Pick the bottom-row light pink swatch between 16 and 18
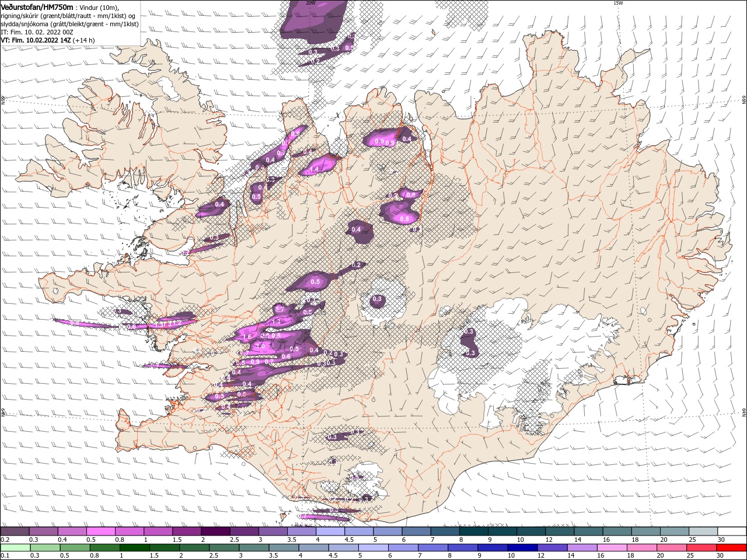 (x=612, y=548)
